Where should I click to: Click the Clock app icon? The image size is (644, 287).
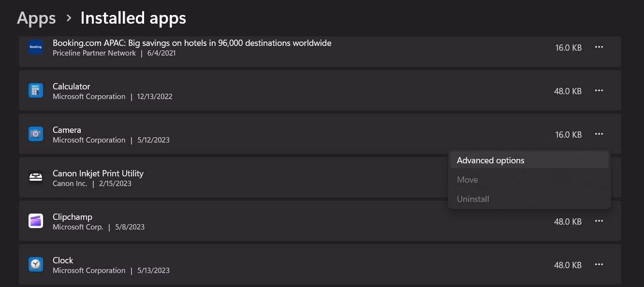coord(36,265)
